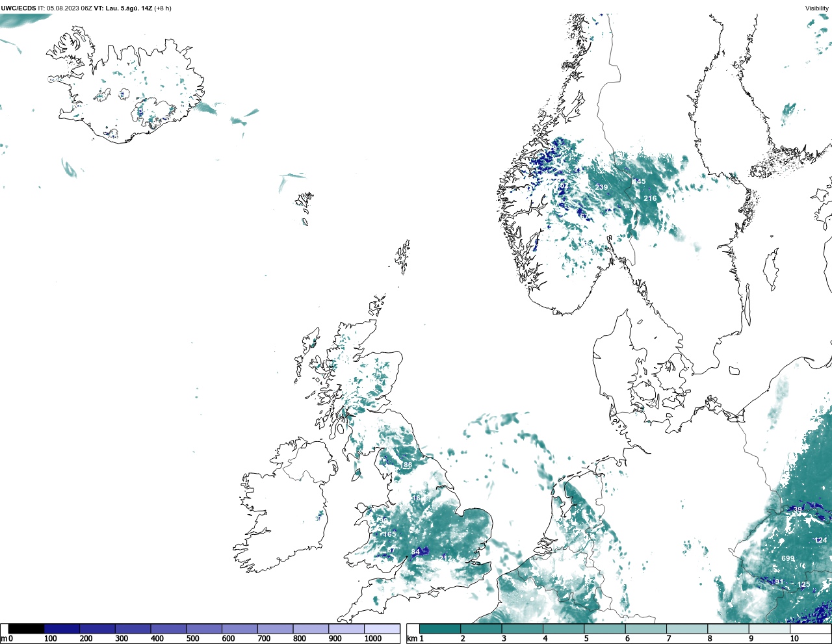832x644 pixels.
Task: Click the 500–600 m legend color swatch
Action: click(x=204, y=628)
